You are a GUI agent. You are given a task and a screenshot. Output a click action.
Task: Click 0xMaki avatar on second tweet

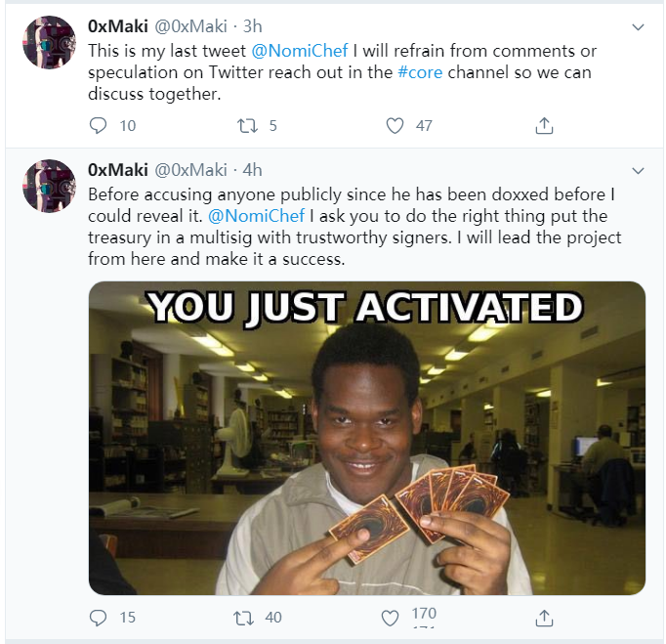(x=49, y=187)
